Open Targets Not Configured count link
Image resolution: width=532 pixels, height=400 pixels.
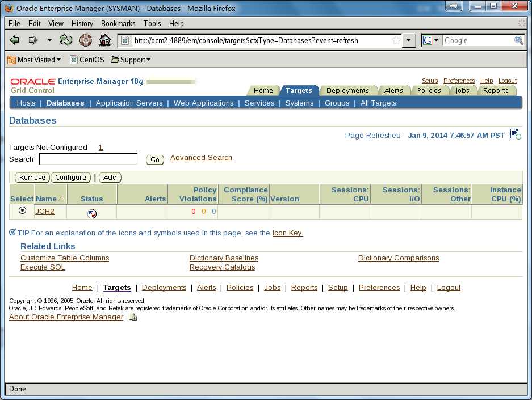click(100, 148)
